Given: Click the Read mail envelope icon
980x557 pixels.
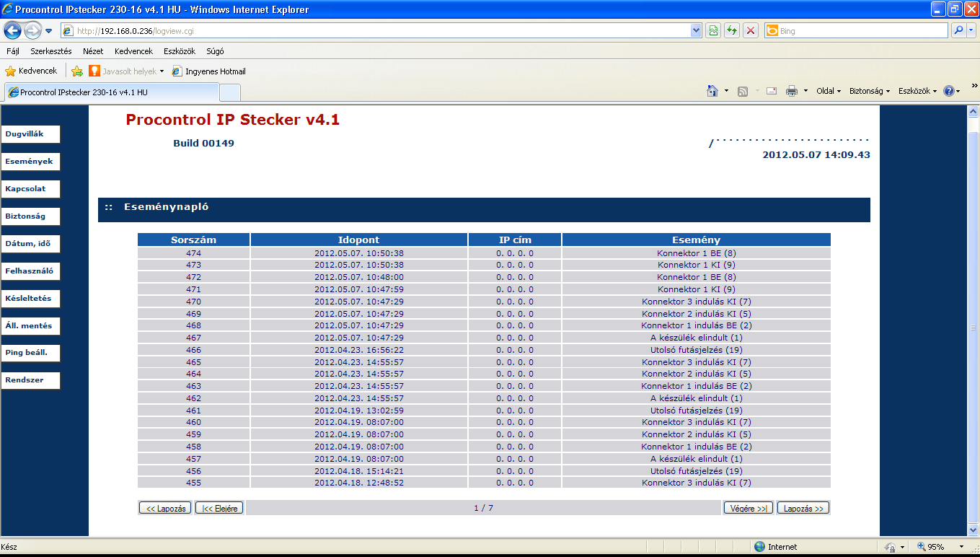Looking at the screenshot, I should click(x=772, y=91).
